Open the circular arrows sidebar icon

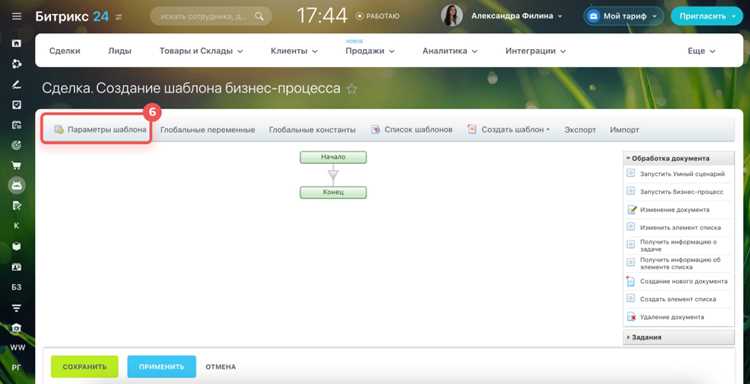pyautogui.click(x=17, y=64)
